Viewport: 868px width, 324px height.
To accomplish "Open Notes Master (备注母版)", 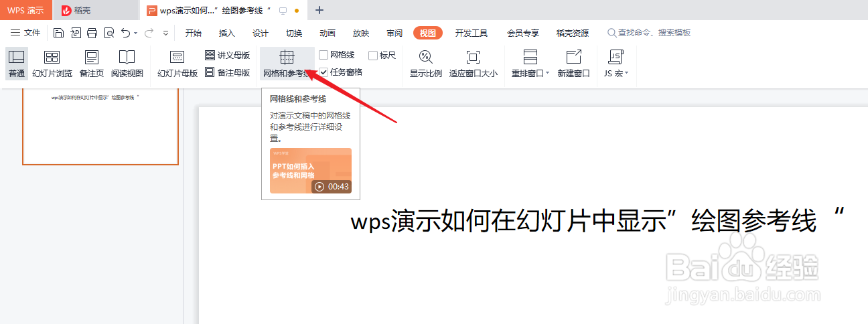I will [x=228, y=72].
